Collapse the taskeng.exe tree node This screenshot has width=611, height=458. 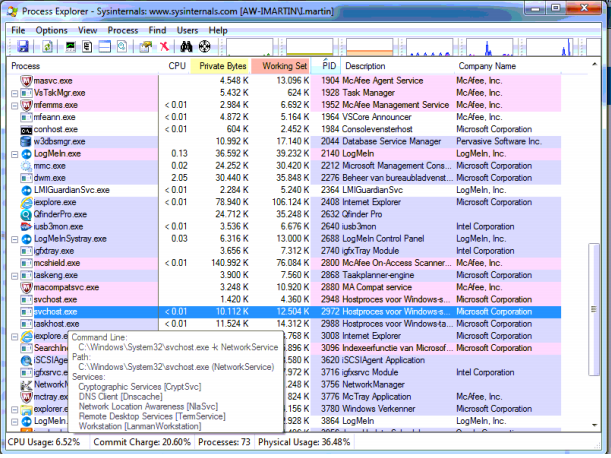point(15,274)
